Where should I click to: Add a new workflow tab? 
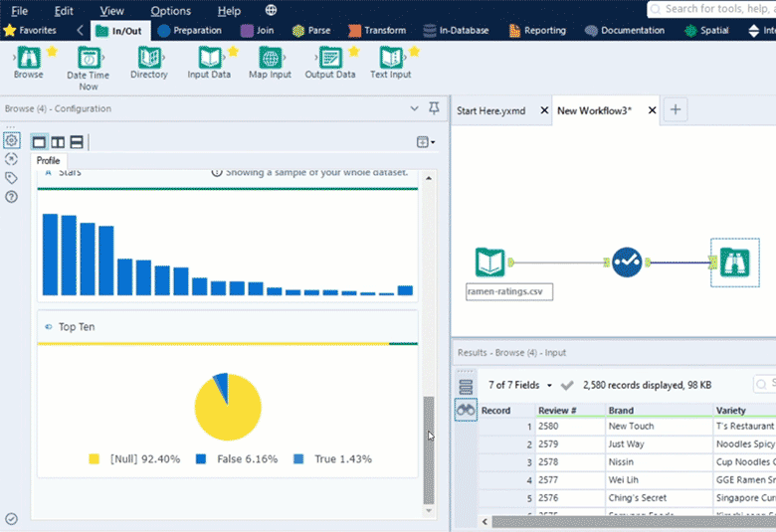click(x=676, y=110)
